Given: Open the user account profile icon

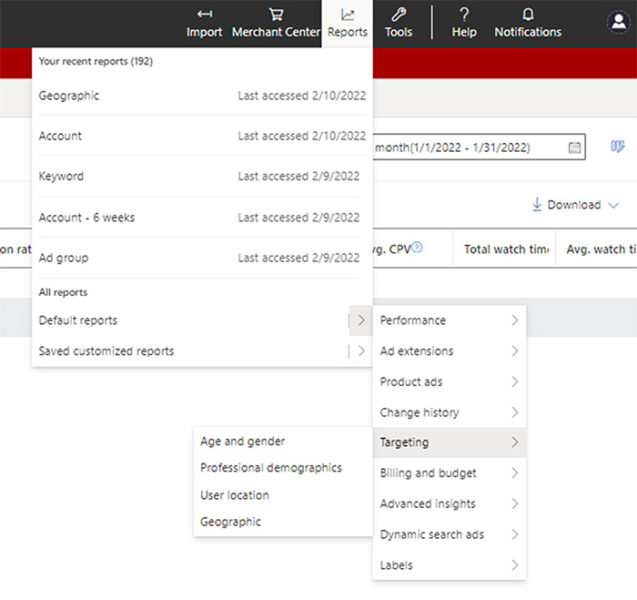Looking at the screenshot, I should point(619,22).
